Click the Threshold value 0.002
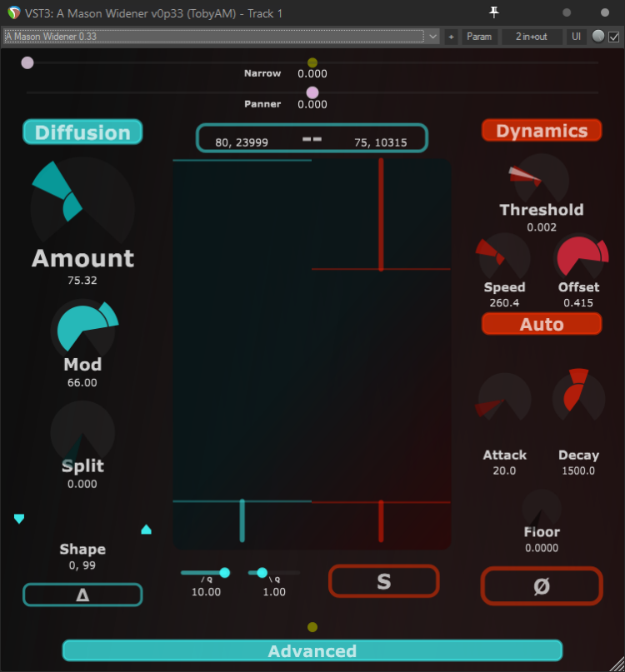625x672 pixels. 542,227
